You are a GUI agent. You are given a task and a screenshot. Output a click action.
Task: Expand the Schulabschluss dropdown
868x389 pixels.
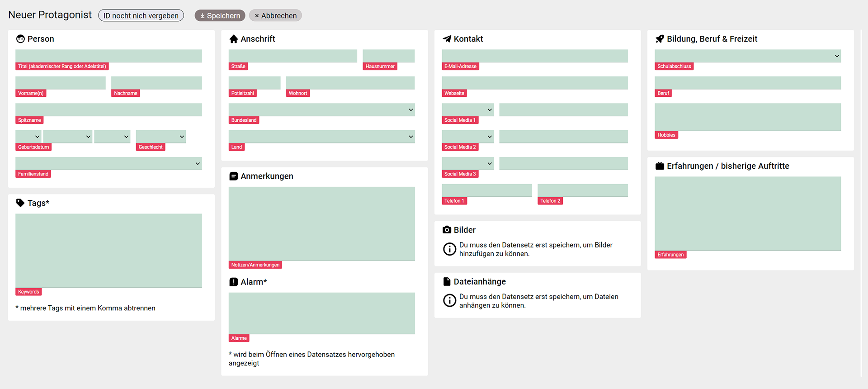[x=748, y=56]
